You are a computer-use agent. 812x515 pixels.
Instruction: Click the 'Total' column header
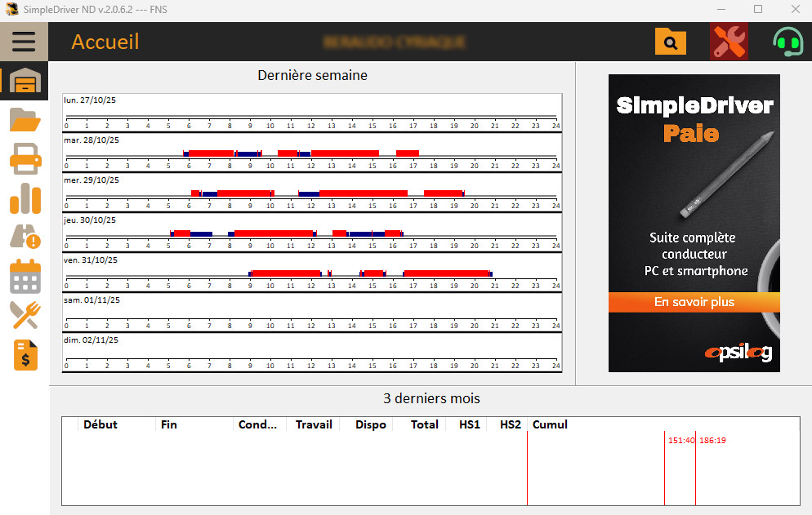click(424, 424)
